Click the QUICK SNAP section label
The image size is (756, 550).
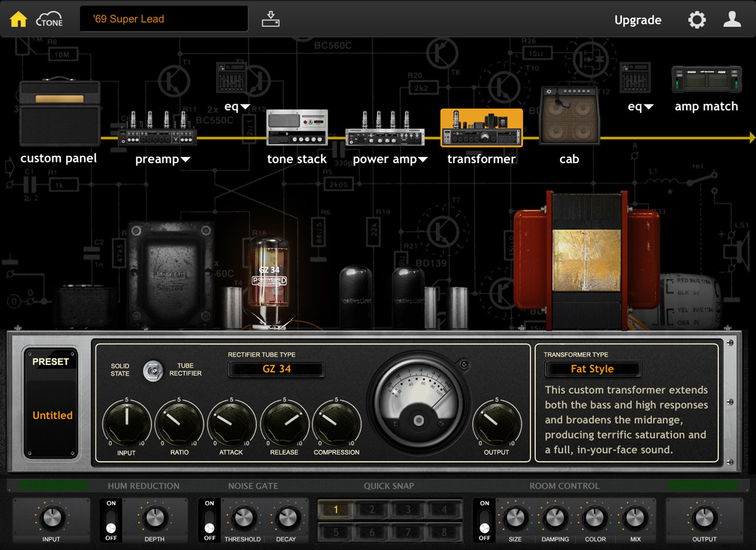[389, 486]
